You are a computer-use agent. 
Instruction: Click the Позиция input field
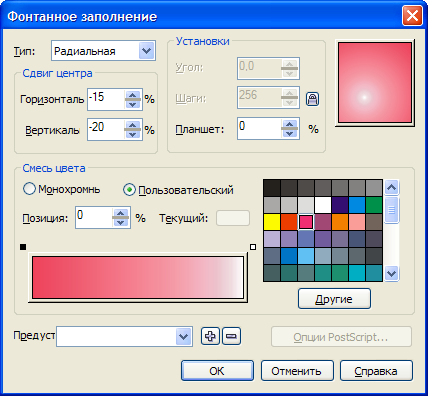(94, 218)
